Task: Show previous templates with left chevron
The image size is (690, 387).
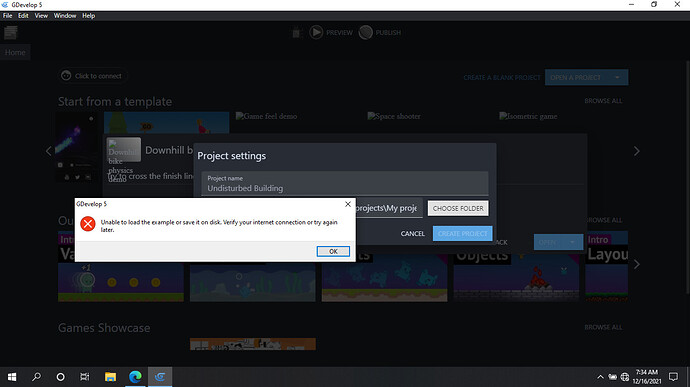Action: (x=48, y=151)
